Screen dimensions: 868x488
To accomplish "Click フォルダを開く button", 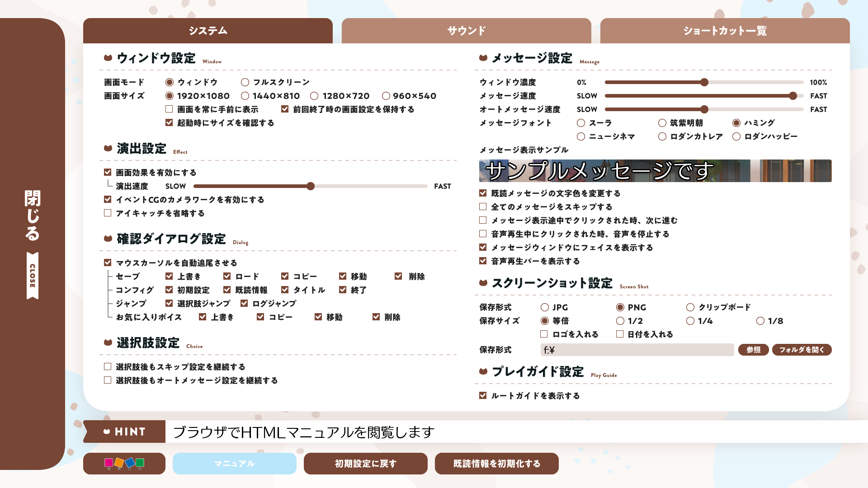I will pyautogui.click(x=802, y=350).
